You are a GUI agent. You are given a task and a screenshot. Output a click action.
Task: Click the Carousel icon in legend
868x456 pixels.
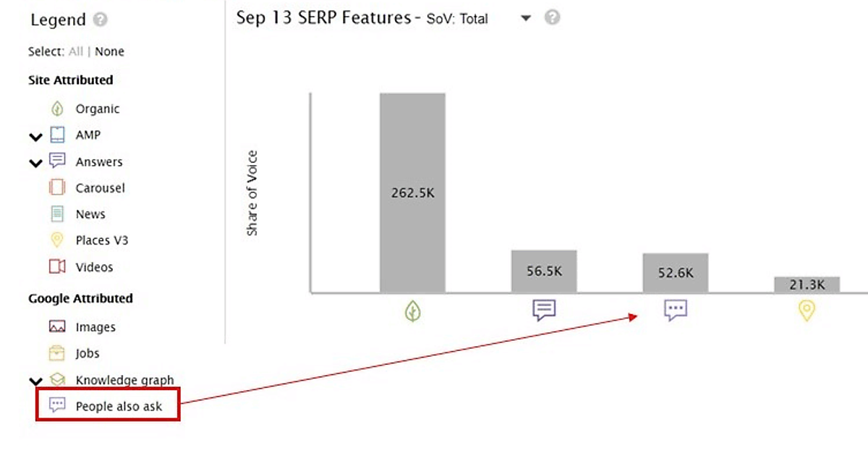57,187
